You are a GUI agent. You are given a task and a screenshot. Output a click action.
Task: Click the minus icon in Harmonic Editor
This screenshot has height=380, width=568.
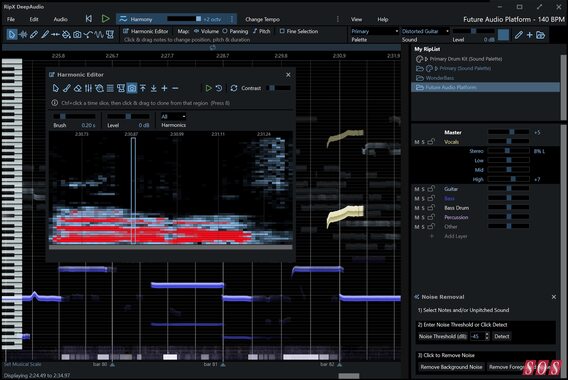tap(175, 88)
